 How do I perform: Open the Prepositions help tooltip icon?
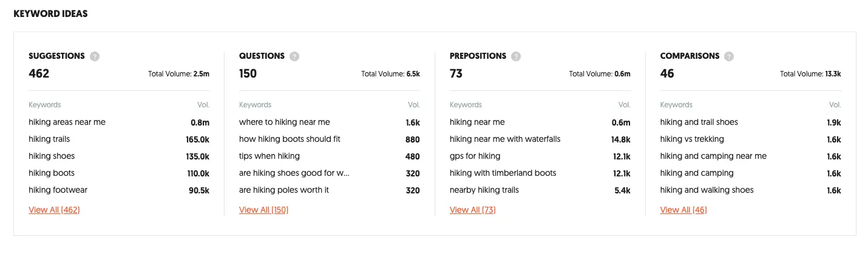516,56
